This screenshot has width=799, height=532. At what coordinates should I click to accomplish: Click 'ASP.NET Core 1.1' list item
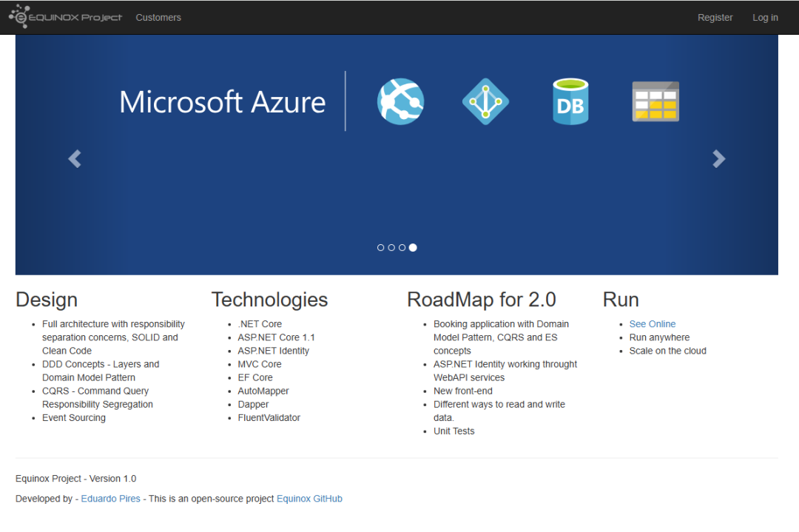(276, 337)
